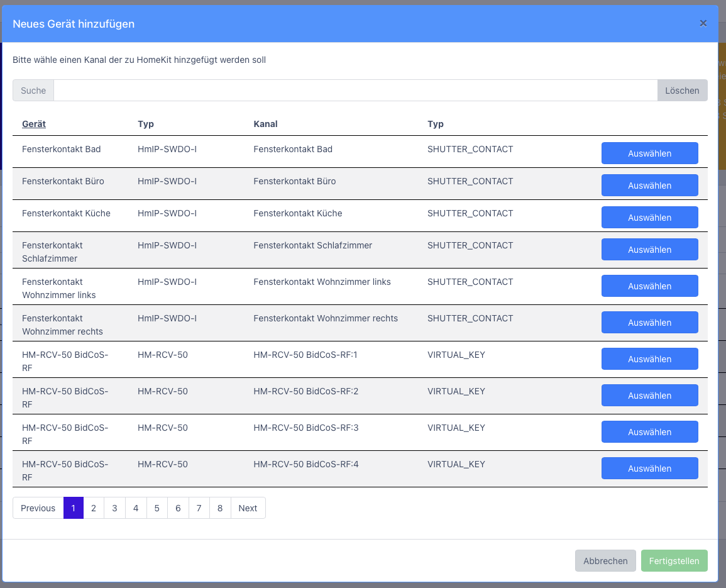Select channel HM-RCV-50 BidCoS-RF:4

click(x=649, y=469)
